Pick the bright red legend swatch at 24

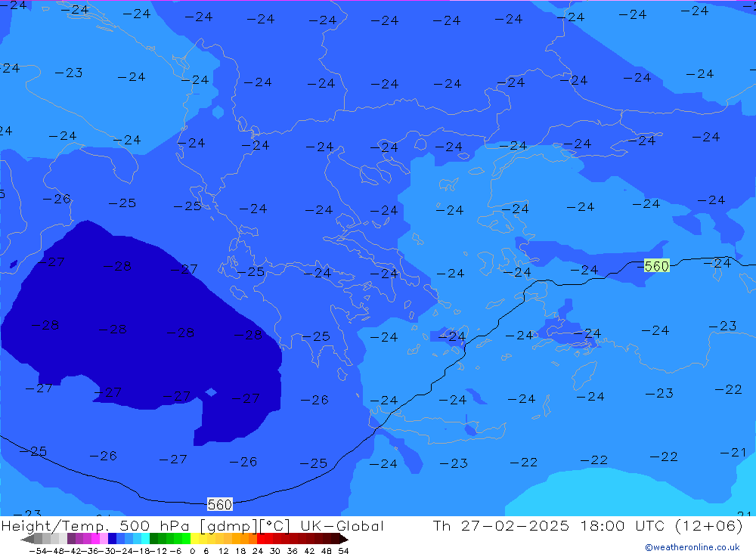261,539
